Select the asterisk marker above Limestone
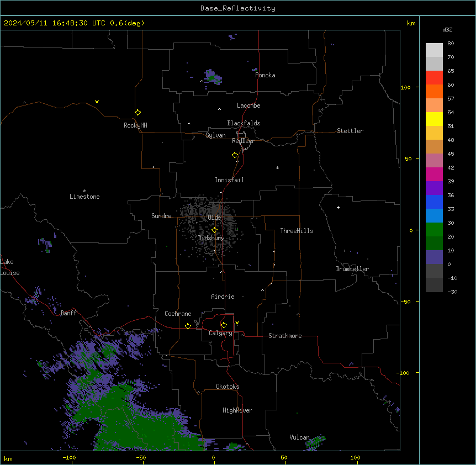Viewport: 476px width, 465px height. point(84,191)
